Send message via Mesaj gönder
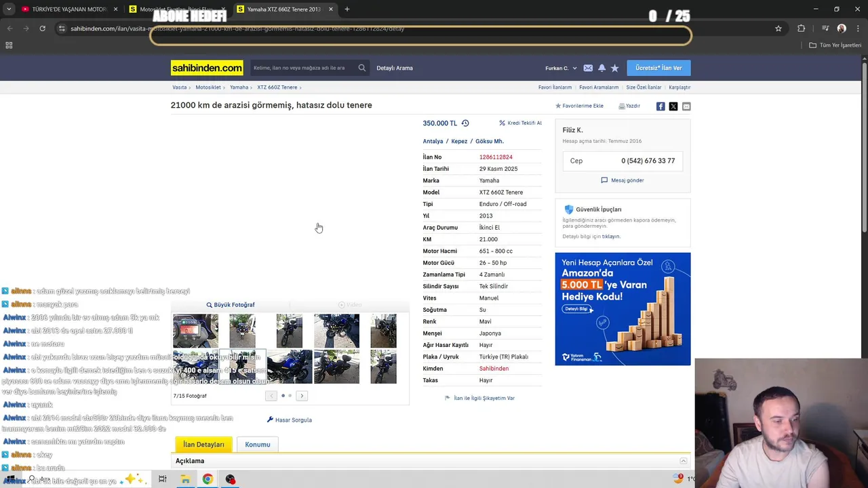This screenshot has height=488, width=868. click(623, 180)
